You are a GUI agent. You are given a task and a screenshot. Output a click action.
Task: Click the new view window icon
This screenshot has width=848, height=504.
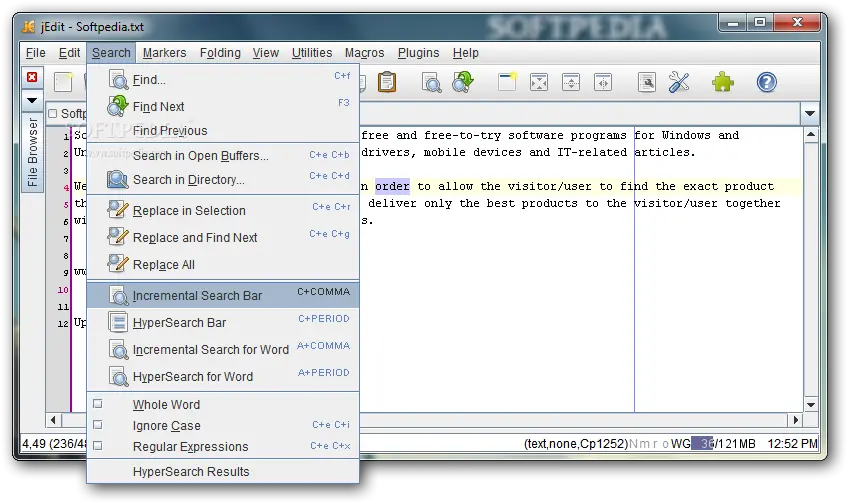[507, 83]
